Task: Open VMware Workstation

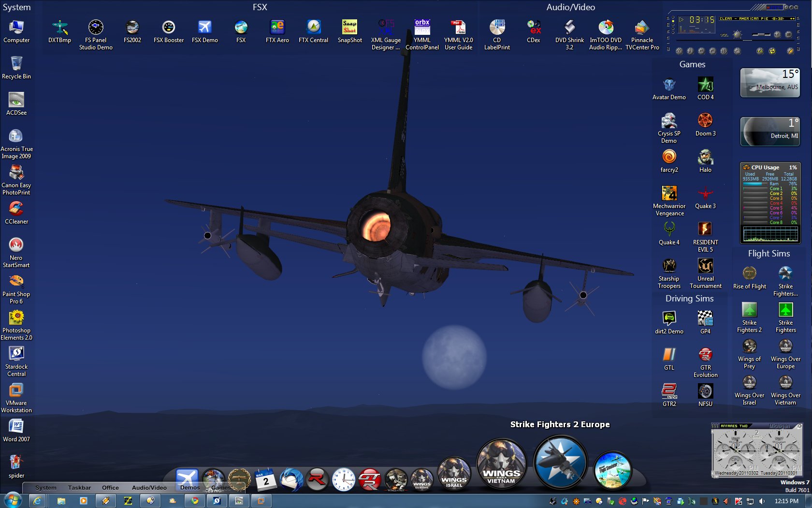Action: [16, 398]
